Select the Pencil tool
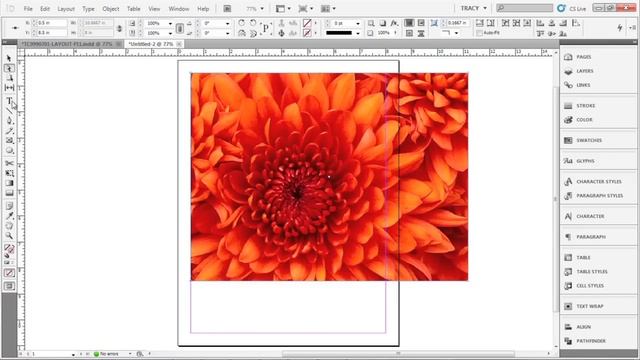This screenshot has height=360, width=640. 9,131
